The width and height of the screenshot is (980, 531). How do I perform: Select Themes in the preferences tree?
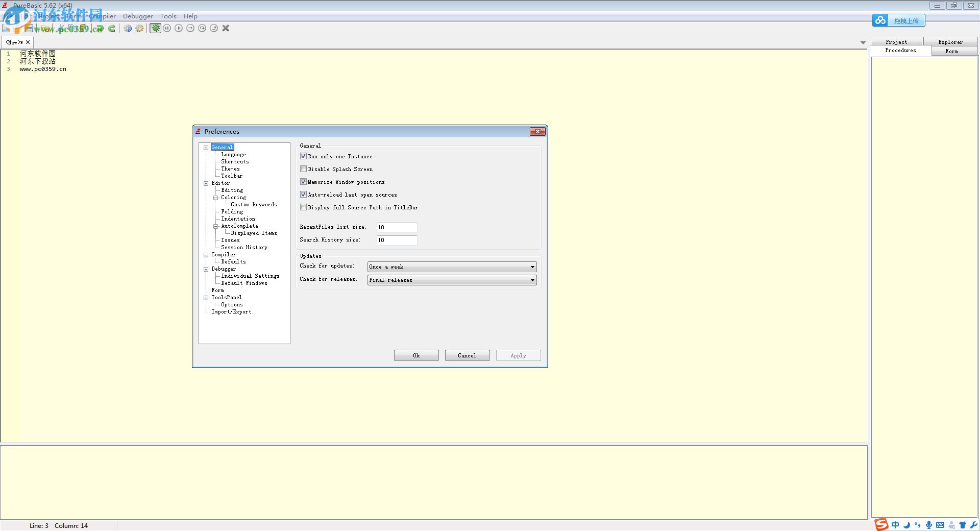point(230,169)
